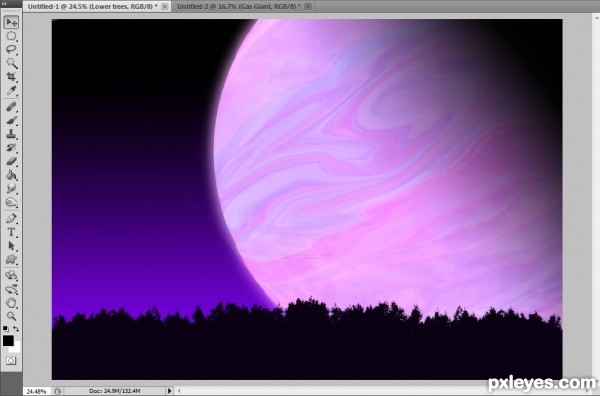Click the vertical scrollbar up arrow
Screen dimensions: 600x396
pos(596,18)
